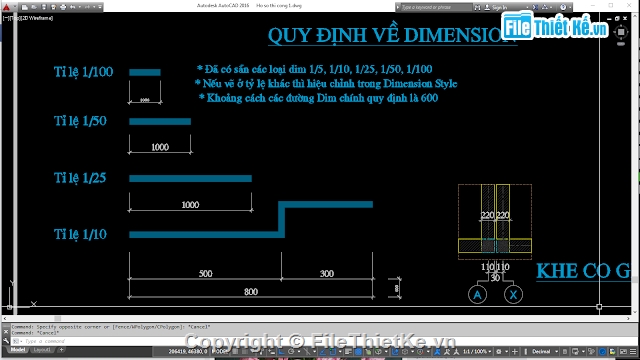Toggle snap mode in status bar
Image resolution: width=640 pixels, height=360 pixels.
point(245,351)
